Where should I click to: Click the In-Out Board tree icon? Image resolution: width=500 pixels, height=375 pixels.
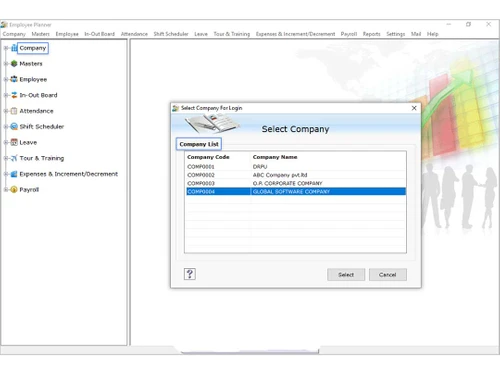pyautogui.click(x=14, y=95)
